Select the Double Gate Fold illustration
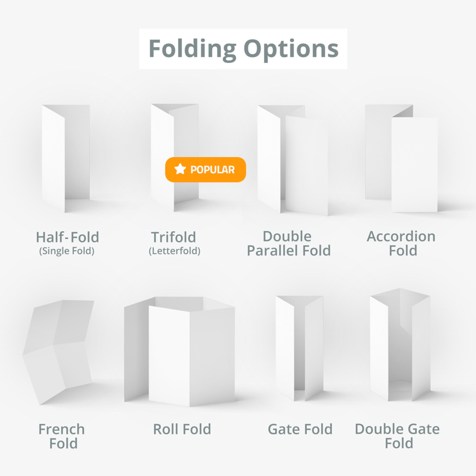 [x=400, y=345]
